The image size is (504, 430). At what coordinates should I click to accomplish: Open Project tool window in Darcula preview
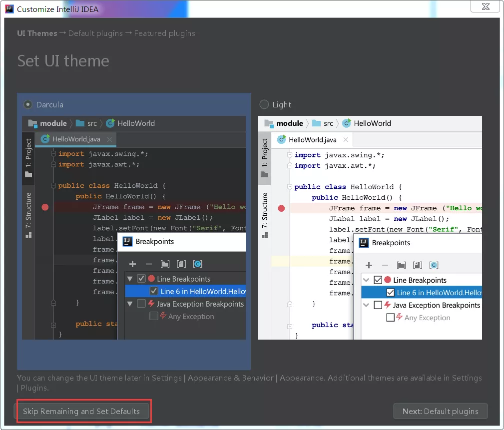(28, 157)
